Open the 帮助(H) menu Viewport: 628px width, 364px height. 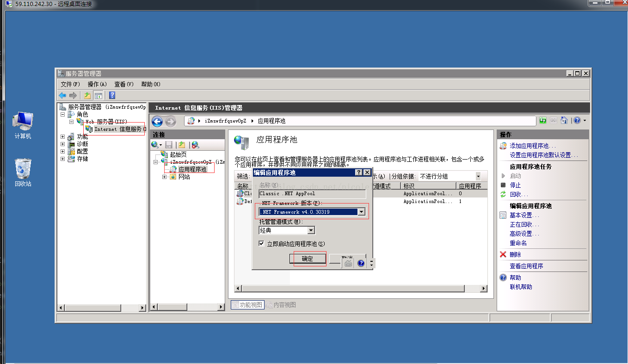[x=151, y=84]
